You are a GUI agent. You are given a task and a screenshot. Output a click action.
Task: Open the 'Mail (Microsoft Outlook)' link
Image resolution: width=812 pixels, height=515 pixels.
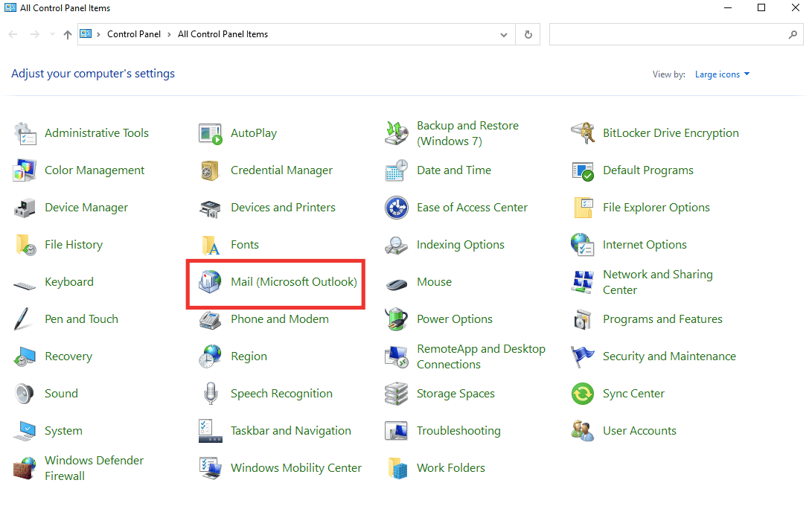click(294, 282)
